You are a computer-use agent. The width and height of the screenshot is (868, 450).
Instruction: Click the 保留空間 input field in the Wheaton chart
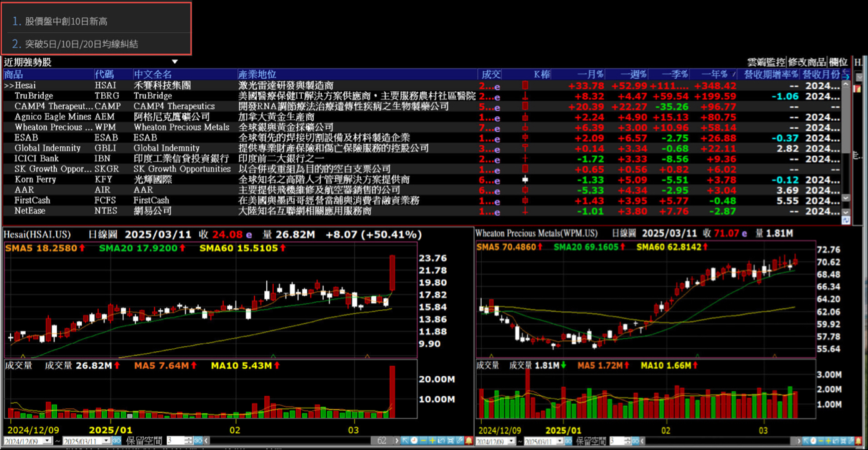click(616, 441)
